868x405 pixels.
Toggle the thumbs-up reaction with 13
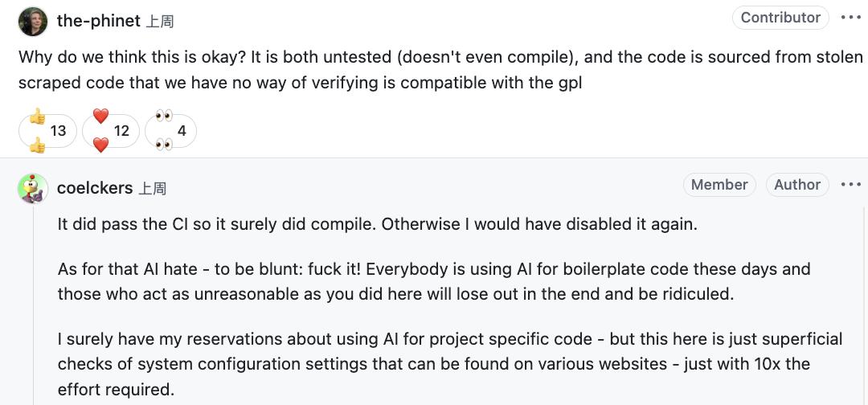tap(47, 131)
